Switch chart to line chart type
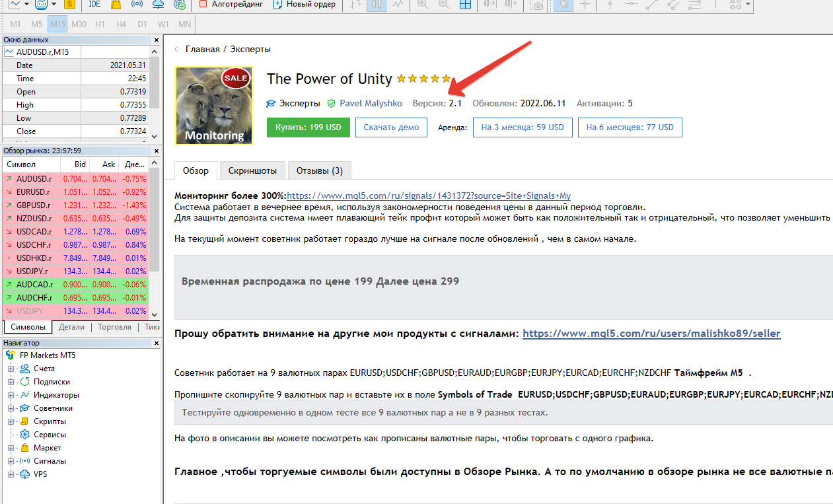Screen dimensions: 833x504 pyautogui.click(x=398, y=4)
